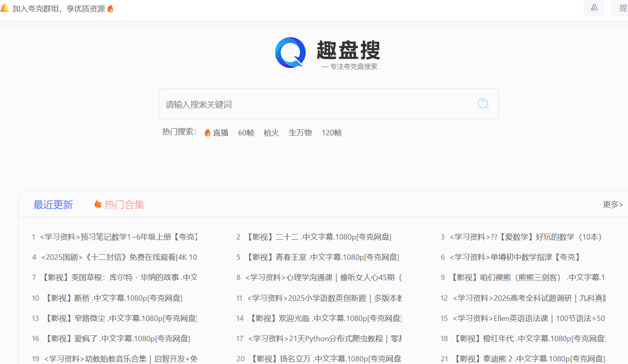Open item 1 预习笔记数学1~6年级上册
Screen dimensions: 628x364
[119, 237]
